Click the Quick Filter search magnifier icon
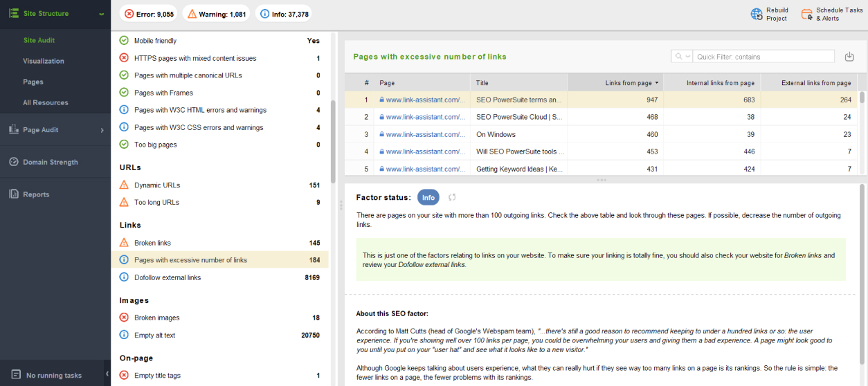The height and width of the screenshot is (386, 868). [680, 57]
